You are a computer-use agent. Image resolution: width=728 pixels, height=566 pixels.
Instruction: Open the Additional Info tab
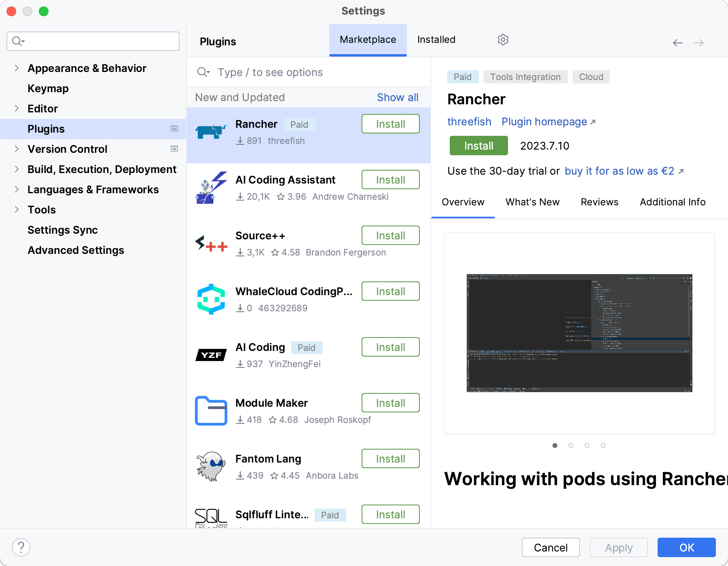tap(673, 202)
